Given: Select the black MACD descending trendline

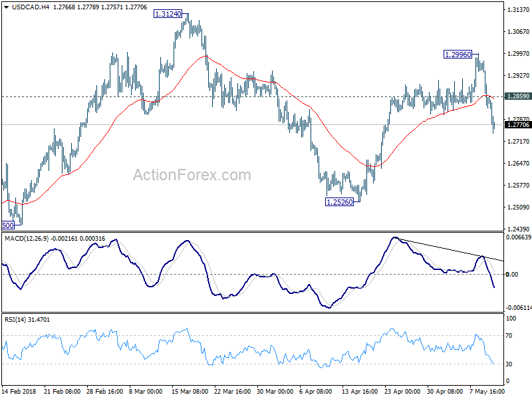Looking at the screenshot, I should [x=450, y=250].
